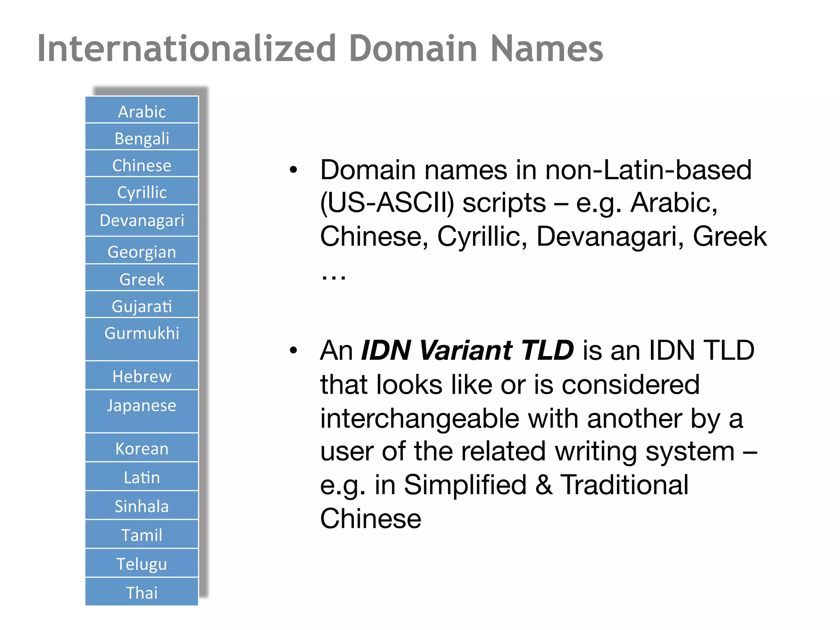This screenshot has height=630, width=840.
Task: Select the Korean script box
Action: click(142, 447)
